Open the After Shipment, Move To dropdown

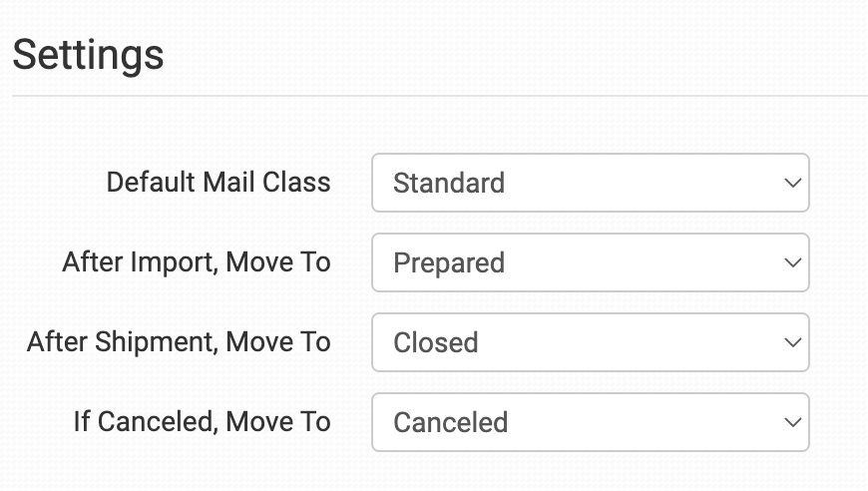[x=590, y=342]
